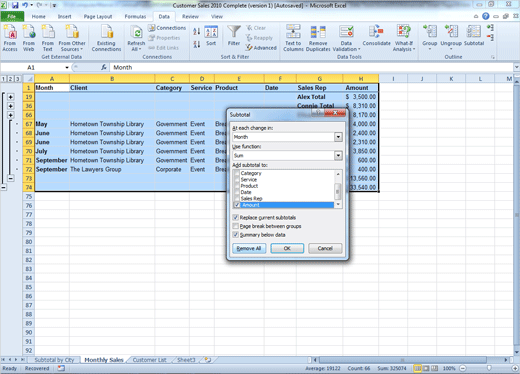The image size is (520, 374).
Task: Switch to the Home ribbon tab
Action: coord(39,16)
